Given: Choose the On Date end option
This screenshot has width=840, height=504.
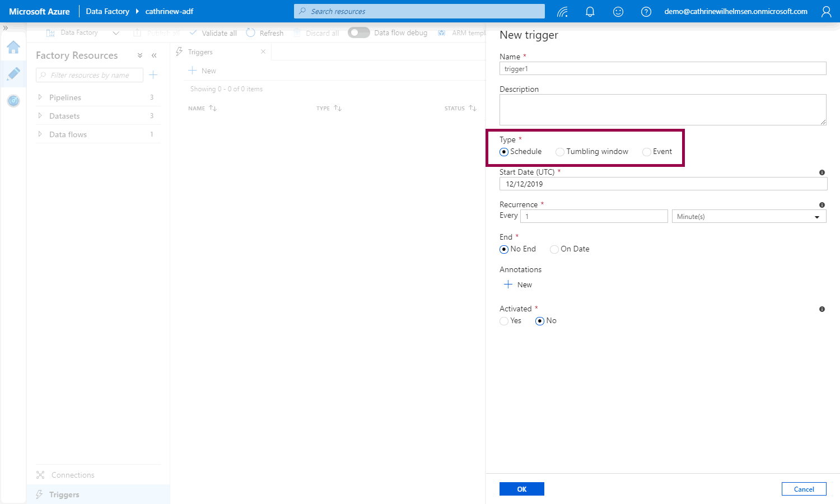Looking at the screenshot, I should pyautogui.click(x=554, y=249).
